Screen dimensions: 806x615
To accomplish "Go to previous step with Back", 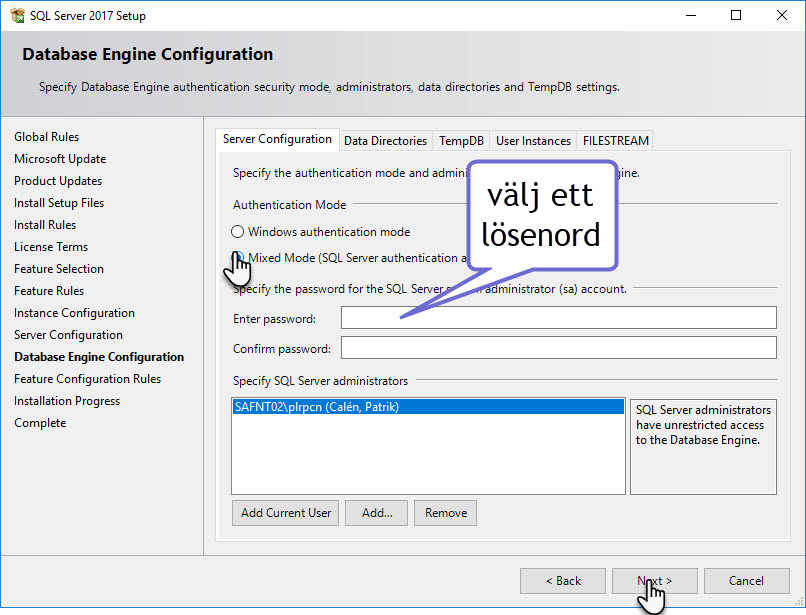I will (563, 581).
